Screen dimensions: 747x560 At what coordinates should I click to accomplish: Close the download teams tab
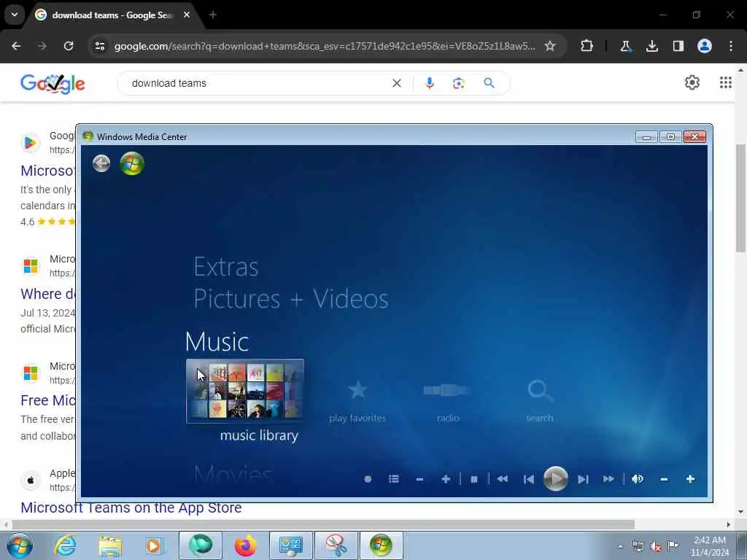pyautogui.click(x=187, y=15)
